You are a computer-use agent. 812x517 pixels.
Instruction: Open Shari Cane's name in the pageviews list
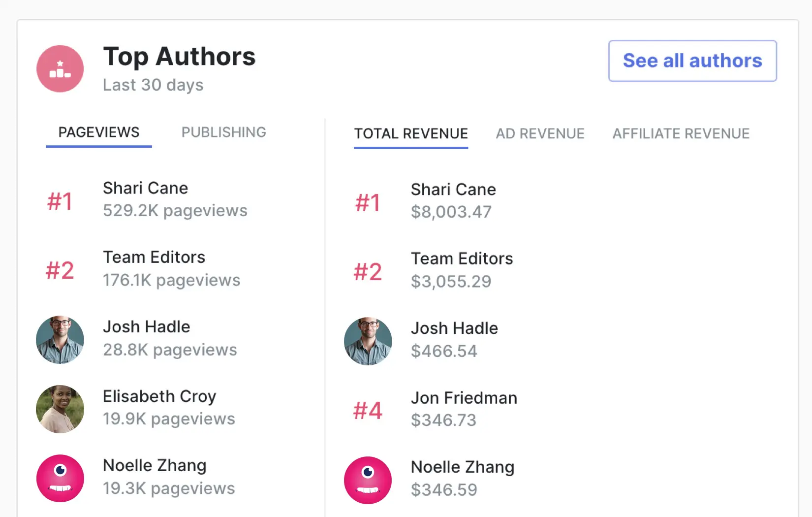tap(145, 188)
